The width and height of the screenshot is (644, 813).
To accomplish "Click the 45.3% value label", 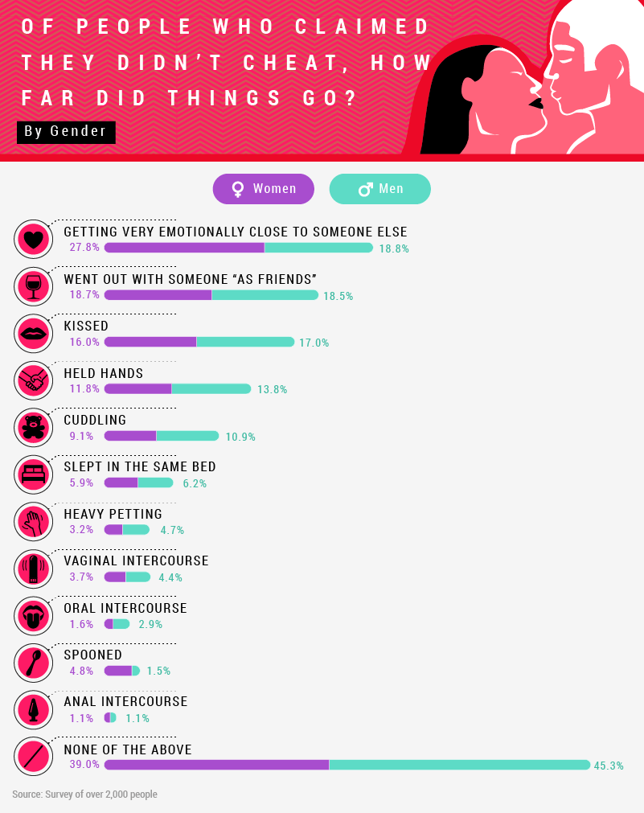I will [x=609, y=766].
